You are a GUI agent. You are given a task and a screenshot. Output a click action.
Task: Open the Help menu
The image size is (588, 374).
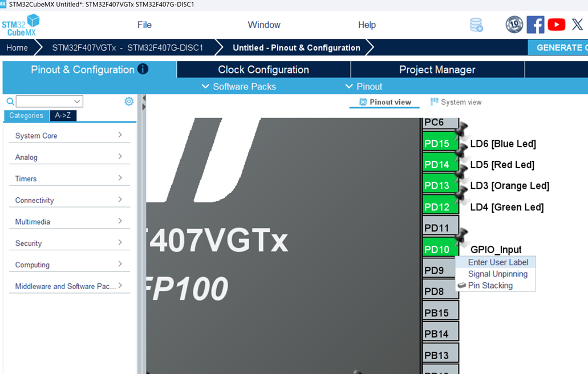click(367, 25)
